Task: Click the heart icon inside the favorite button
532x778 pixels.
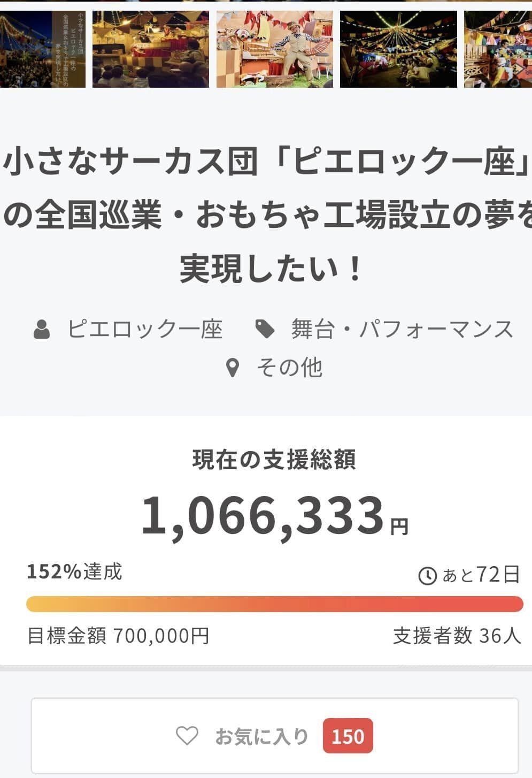Action: click(x=187, y=736)
